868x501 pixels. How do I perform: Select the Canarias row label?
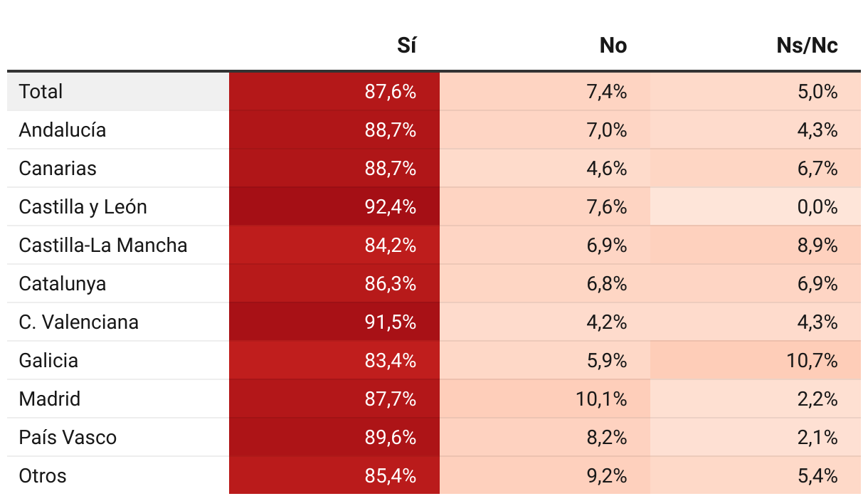pos(58,168)
